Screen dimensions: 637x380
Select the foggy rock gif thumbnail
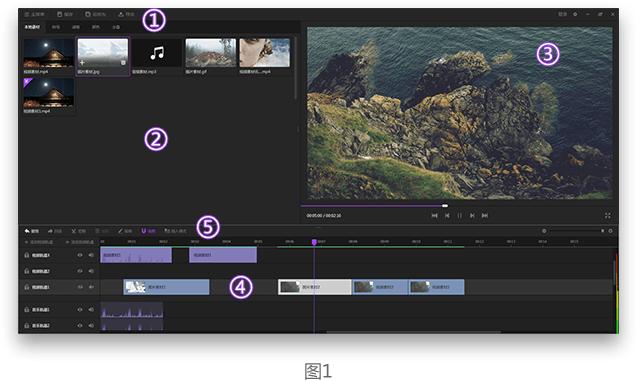(x=210, y=53)
